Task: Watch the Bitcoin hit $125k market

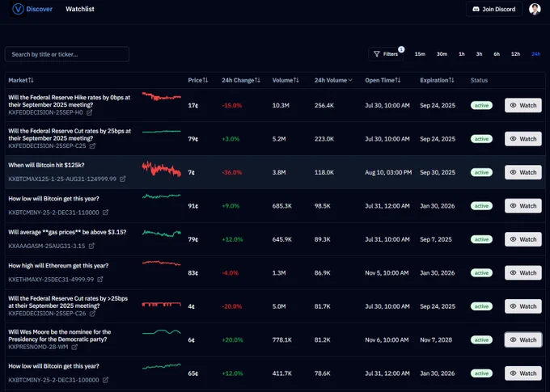Action: point(523,172)
